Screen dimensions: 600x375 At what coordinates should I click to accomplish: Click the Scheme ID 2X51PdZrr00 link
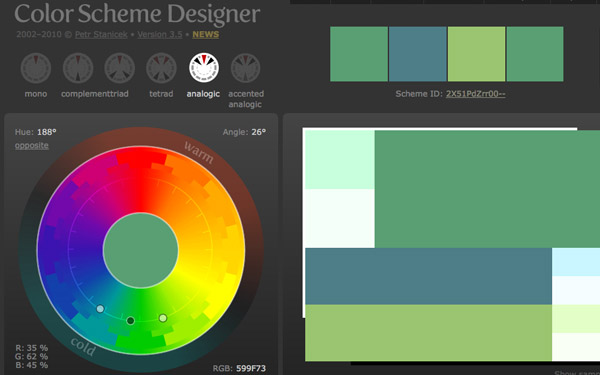pyautogui.click(x=475, y=94)
